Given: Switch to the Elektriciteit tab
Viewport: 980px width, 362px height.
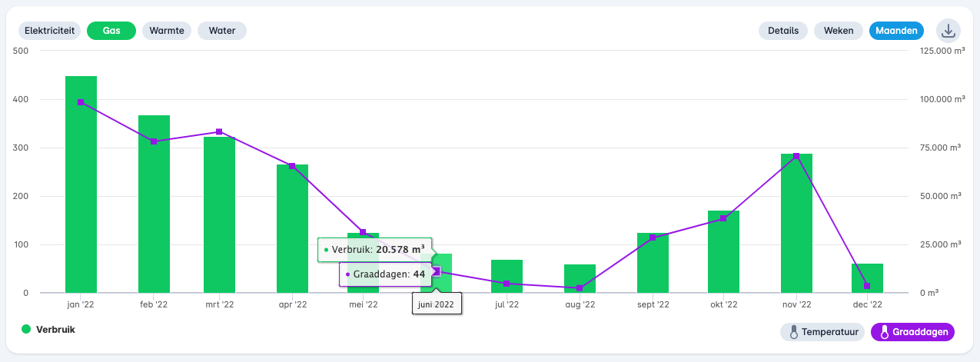Looking at the screenshot, I should tap(49, 31).
